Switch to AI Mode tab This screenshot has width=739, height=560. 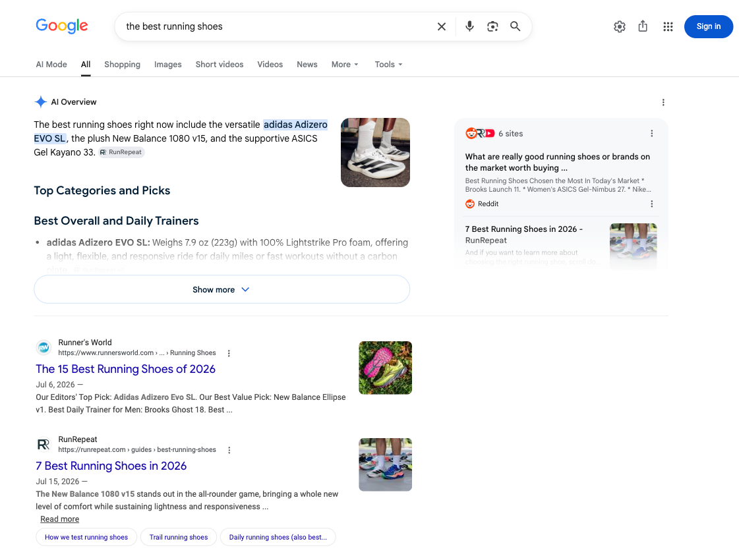[x=51, y=65]
